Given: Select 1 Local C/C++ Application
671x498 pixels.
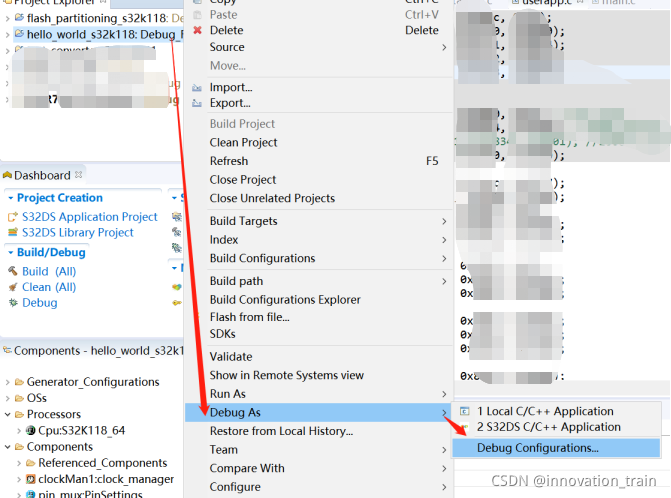Looking at the screenshot, I should pos(556,412).
